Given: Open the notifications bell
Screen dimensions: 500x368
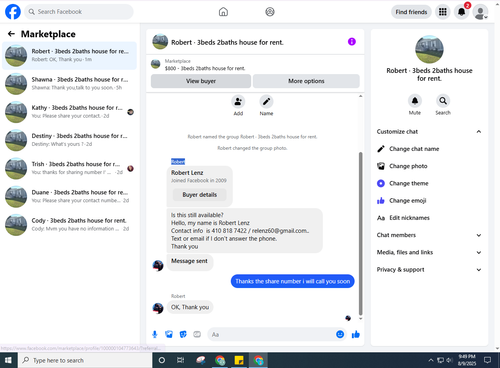Looking at the screenshot, I should (461, 12).
